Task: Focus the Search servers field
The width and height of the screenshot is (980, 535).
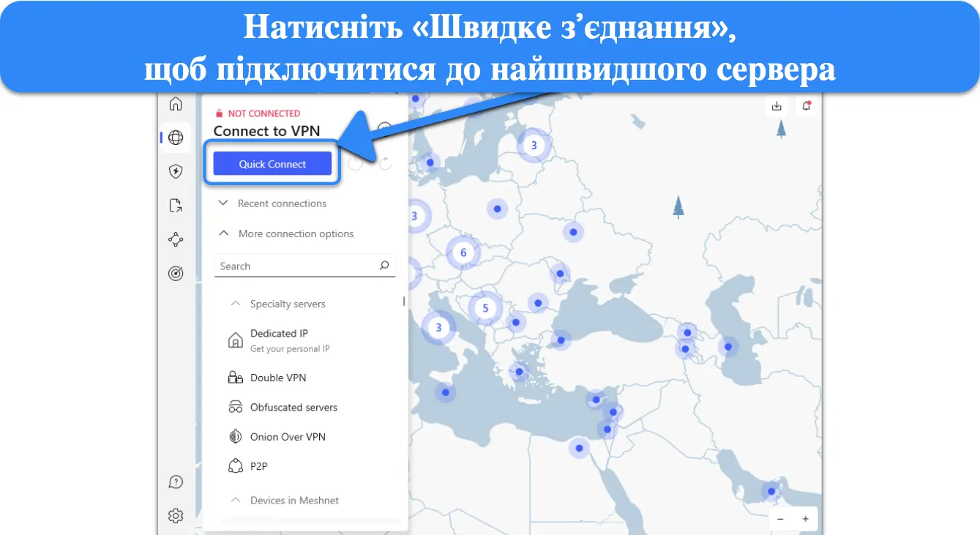Action: coord(304,266)
